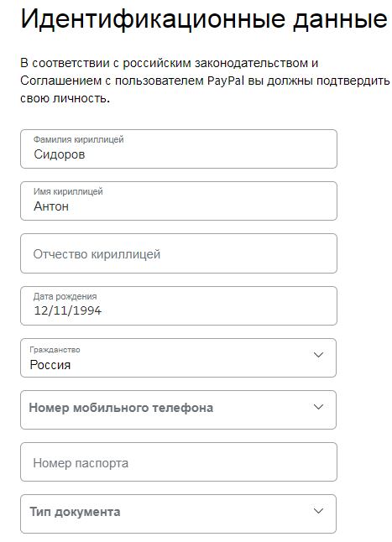The width and height of the screenshot is (392, 542).
Task: Open the Номер мобильного телефона dropdown
Action: (178, 409)
